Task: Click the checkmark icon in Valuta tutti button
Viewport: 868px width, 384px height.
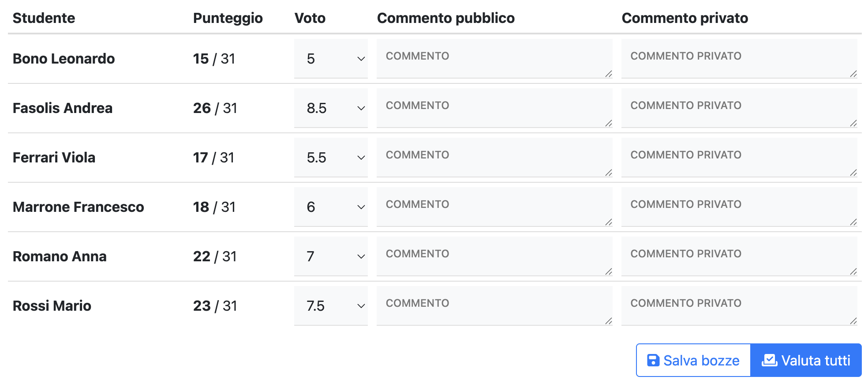Action: pyautogui.click(x=769, y=360)
